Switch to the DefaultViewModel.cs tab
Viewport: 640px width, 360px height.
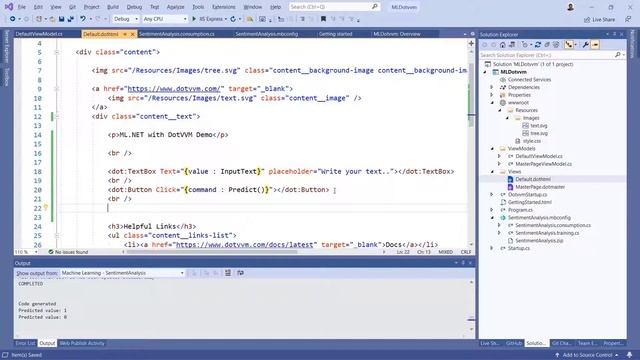click(x=39, y=34)
